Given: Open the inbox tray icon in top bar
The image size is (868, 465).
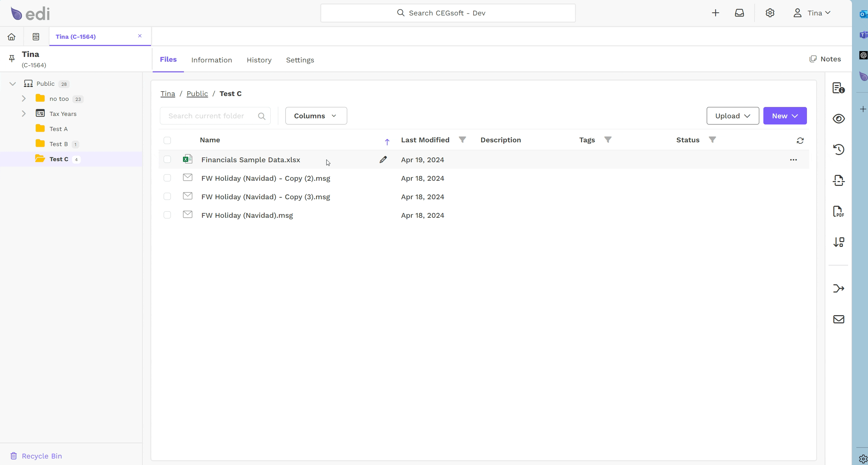Looking at the screenshot, I should (x=739, y=13).
